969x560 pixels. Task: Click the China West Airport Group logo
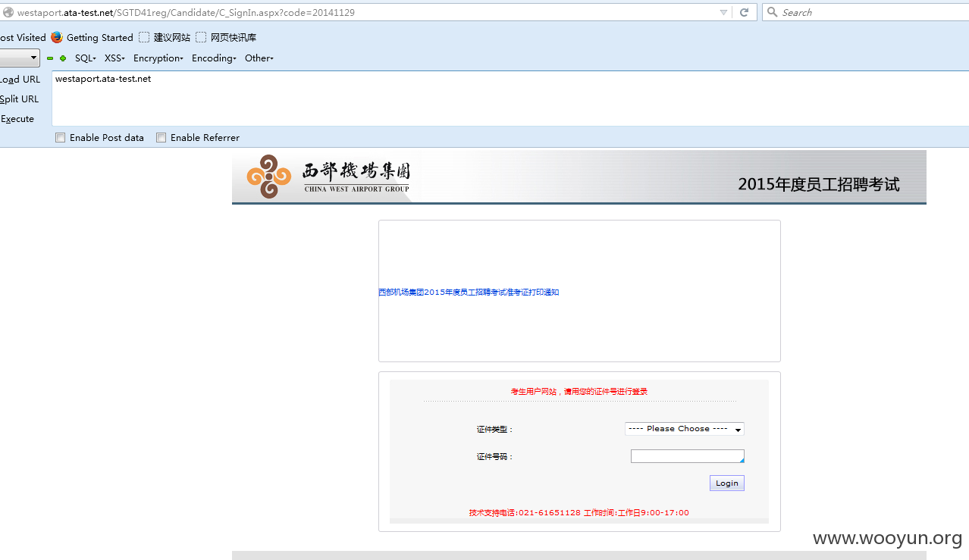pyautogui.click(x=328, y=177)
